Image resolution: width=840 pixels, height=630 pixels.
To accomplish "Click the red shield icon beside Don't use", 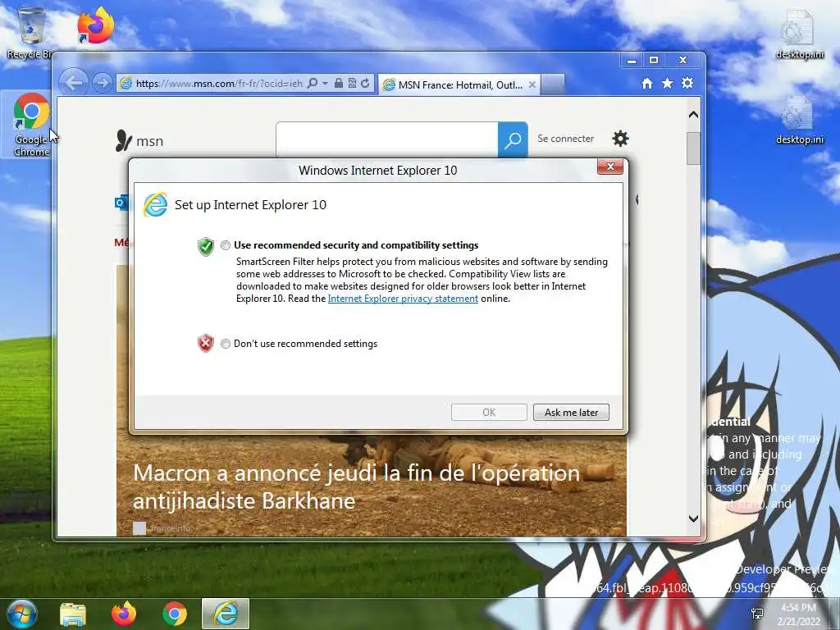I will [x=206, y=344].
